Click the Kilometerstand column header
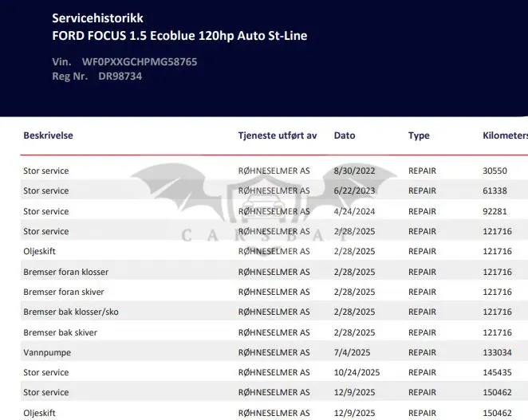Screen dimensions: 528x420 [x=505, y=135]
